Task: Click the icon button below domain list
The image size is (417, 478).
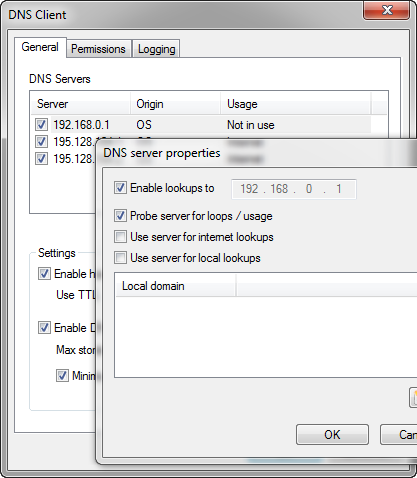Action: pyautogui.click(x=413, y=397)
